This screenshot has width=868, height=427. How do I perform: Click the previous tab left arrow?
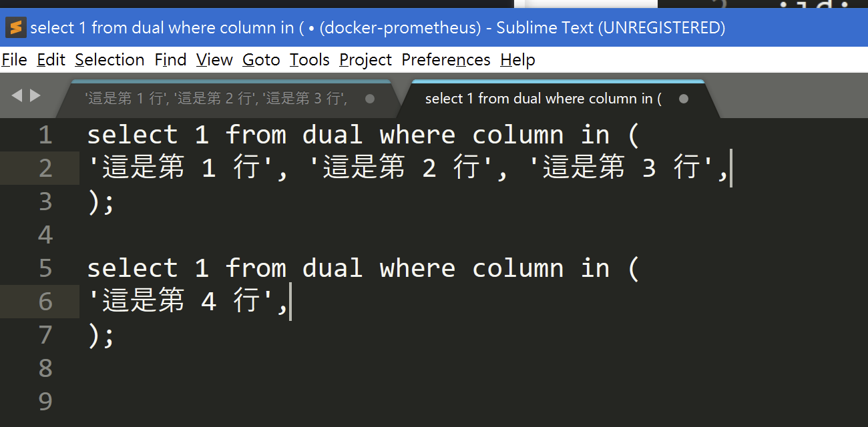pyautogui.click(x=17, y=96)
